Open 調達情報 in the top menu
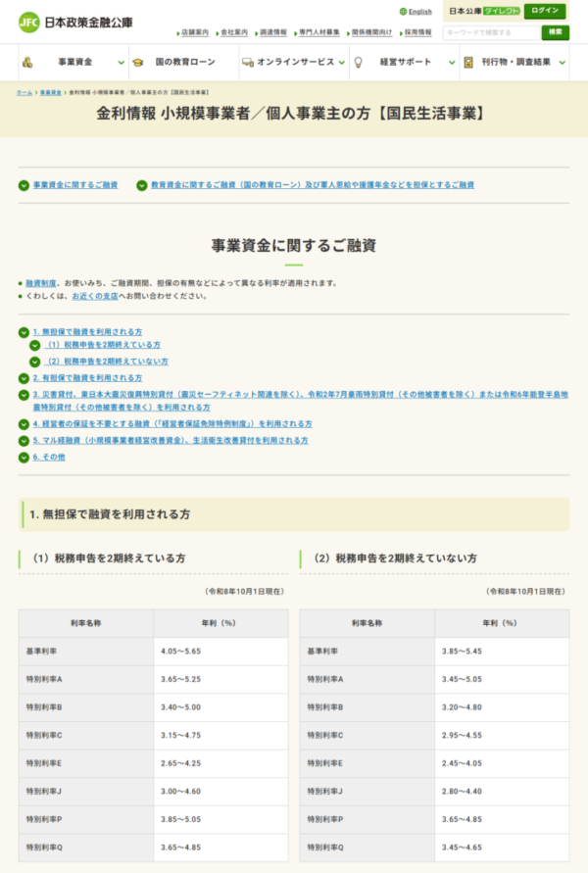This screenshot has width=588, height=873. (x=272, y=33)
